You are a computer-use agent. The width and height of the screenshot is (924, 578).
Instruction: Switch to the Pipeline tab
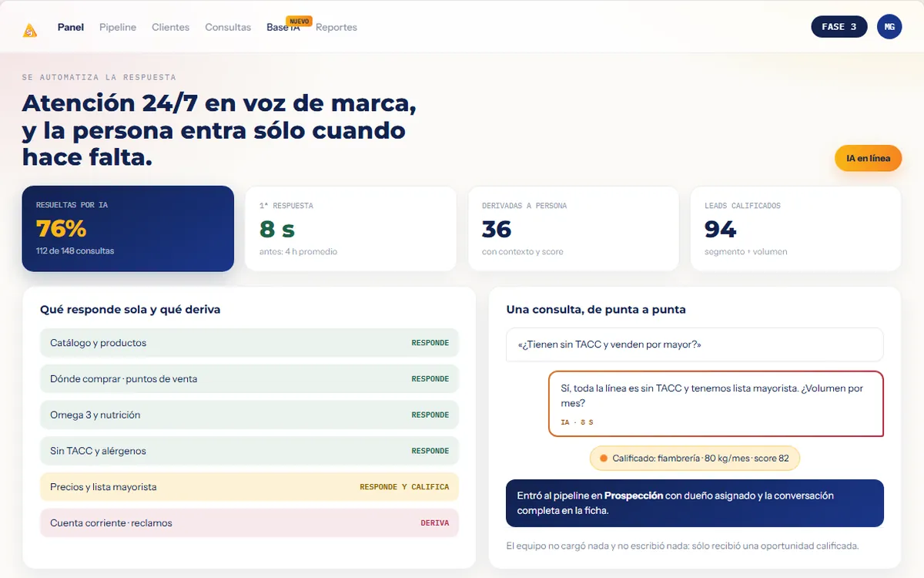(x=118, y=27)
